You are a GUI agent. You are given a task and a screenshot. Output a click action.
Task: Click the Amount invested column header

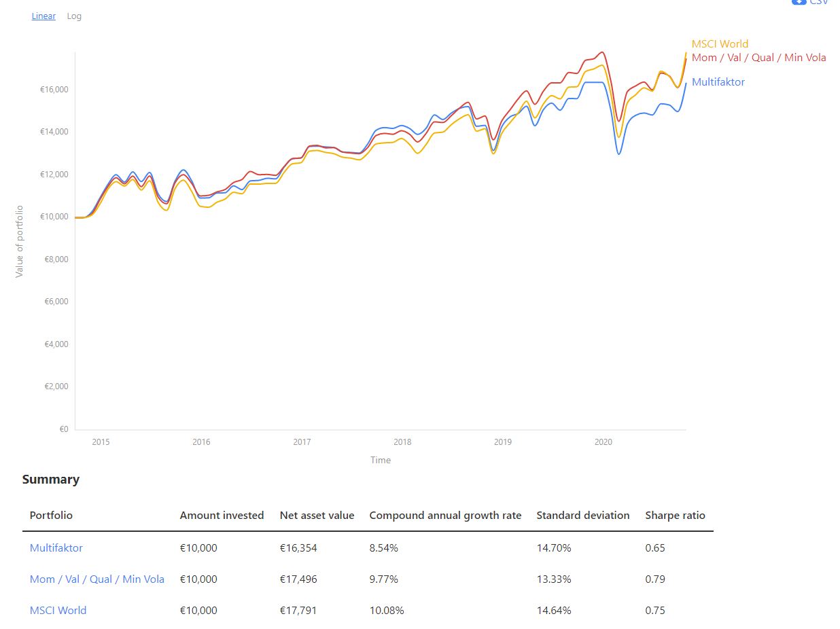222,516
